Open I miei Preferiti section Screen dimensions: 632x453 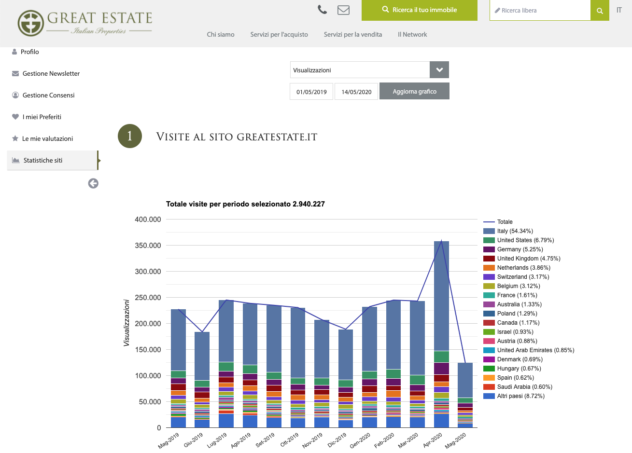coord(42,117)
